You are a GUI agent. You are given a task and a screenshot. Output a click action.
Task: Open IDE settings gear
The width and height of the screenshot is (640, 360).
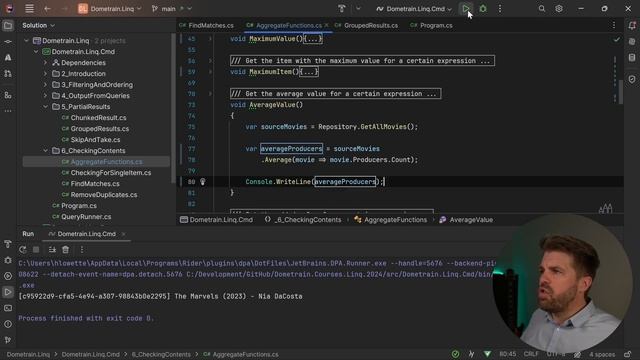click(x=559, y=9)
